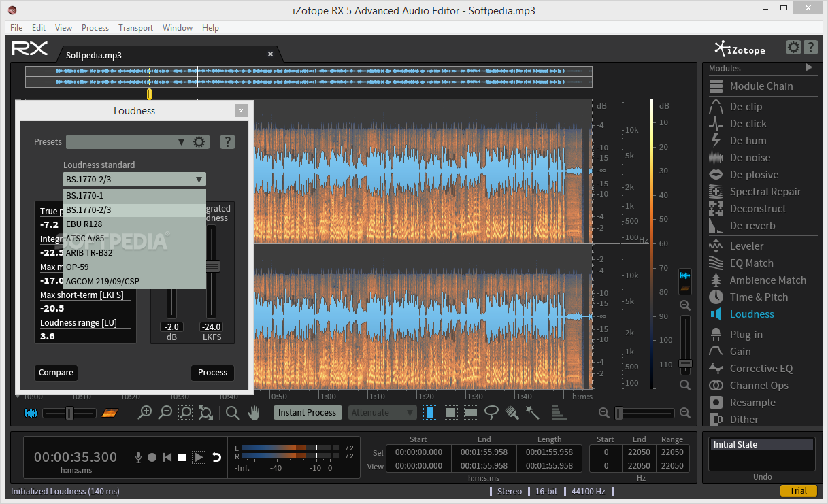828x504 pixels.
Task: Choose OP-59 loudness standard
Action: pyautogui.click(x=134, y=267)
